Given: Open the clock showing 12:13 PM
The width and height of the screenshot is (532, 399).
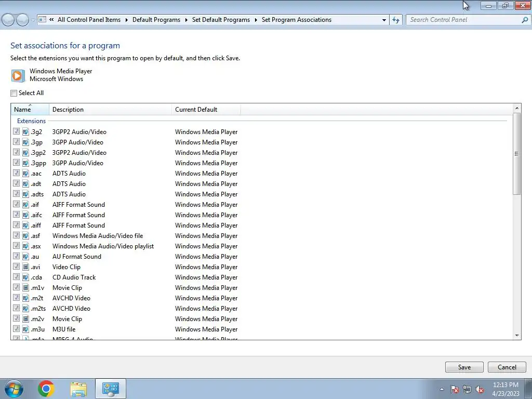Looking at the screenshot, I should point(506,389).
